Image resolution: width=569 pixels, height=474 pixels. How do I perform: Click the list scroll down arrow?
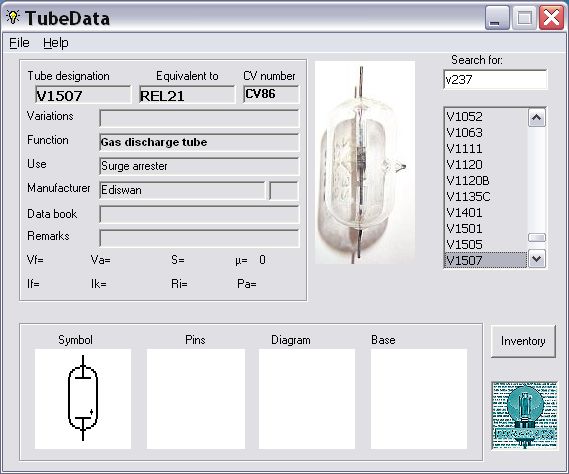coord(537,259)
